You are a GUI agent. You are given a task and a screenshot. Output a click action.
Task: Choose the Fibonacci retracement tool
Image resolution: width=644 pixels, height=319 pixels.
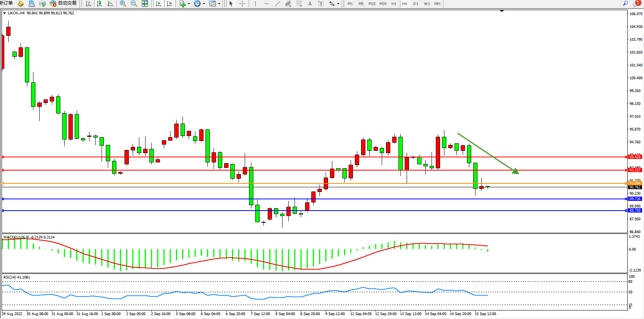[x=299, y=3]
